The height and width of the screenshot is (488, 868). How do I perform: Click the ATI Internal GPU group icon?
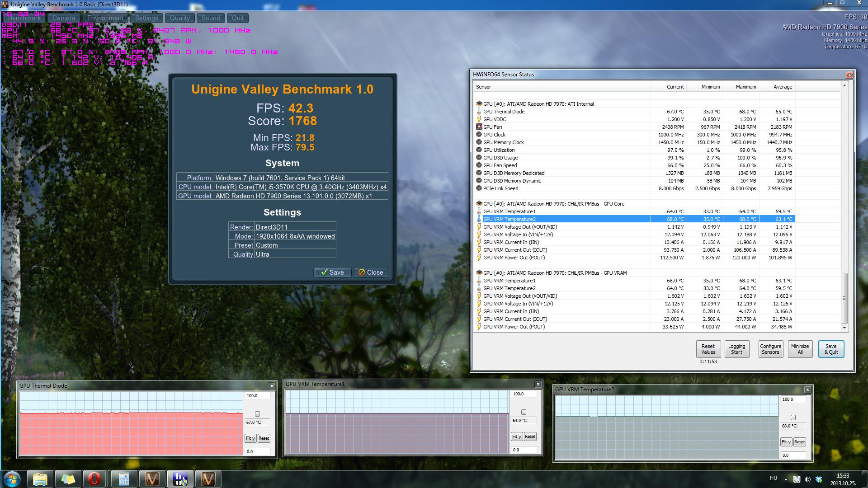[479, 104]
